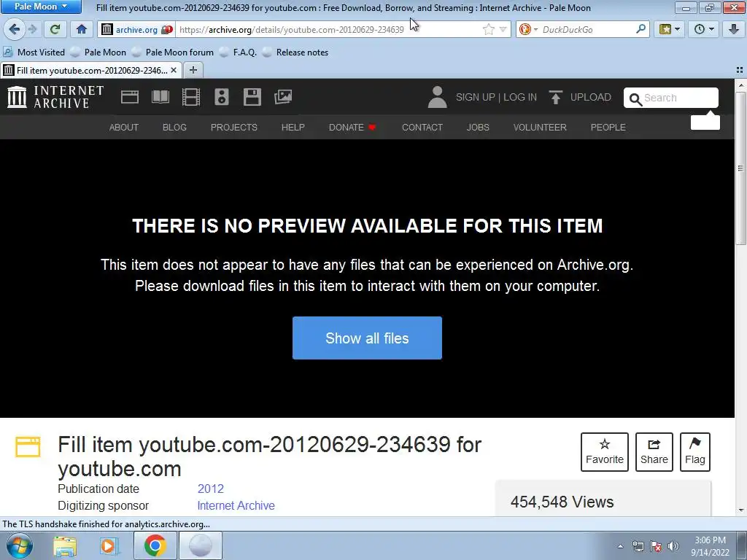Go back using the browser back arrow

click(x=14, y=29)
